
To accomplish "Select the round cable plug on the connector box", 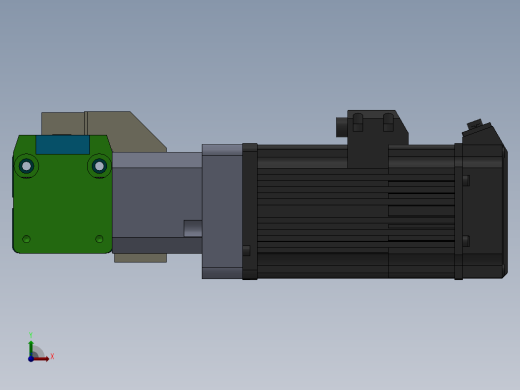I will click(x=342, y=127).
